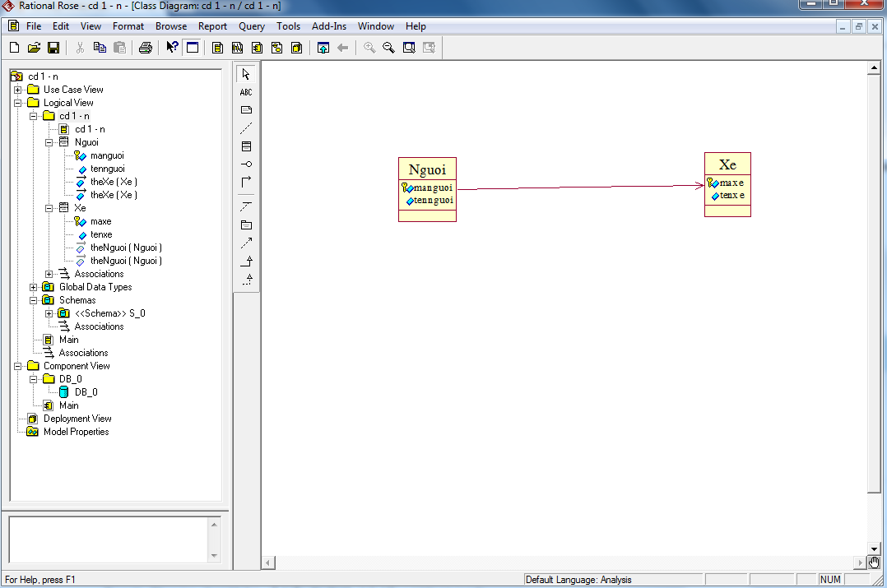
Task: Select the Package tool in the toolbox
Action: pos(246,225)
